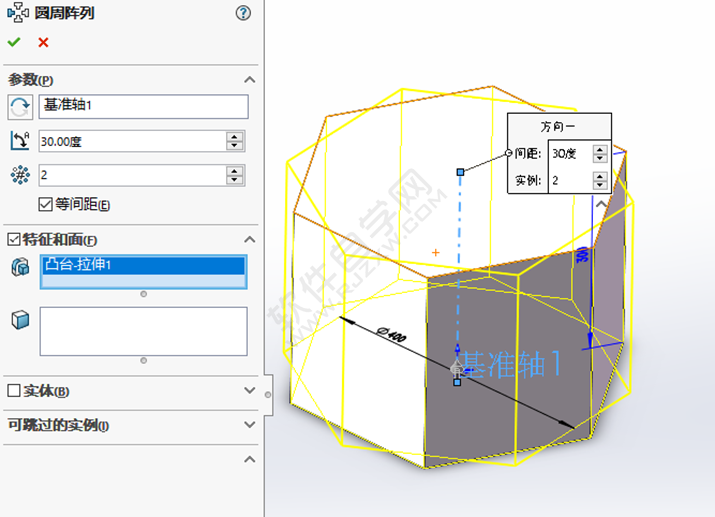Expand the Bodies section
Viewport: 715px width, 517px height.
click(249, 390)
